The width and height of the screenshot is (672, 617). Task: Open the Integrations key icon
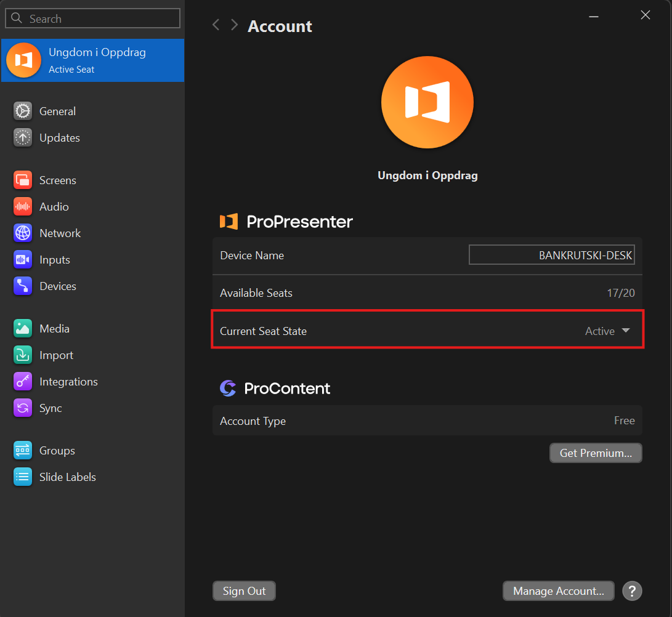23,382
